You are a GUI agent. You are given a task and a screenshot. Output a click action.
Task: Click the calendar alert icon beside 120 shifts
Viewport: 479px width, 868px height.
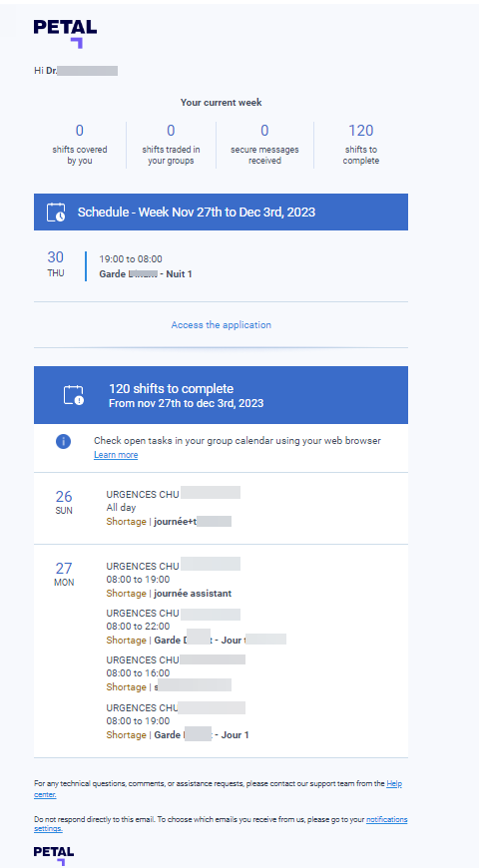(74, 395)
